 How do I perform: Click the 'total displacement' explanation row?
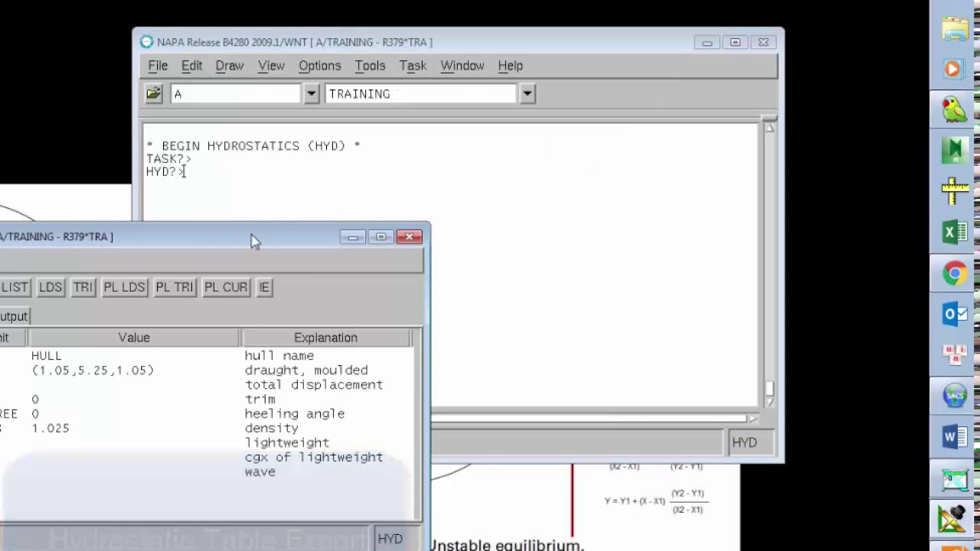314,385
